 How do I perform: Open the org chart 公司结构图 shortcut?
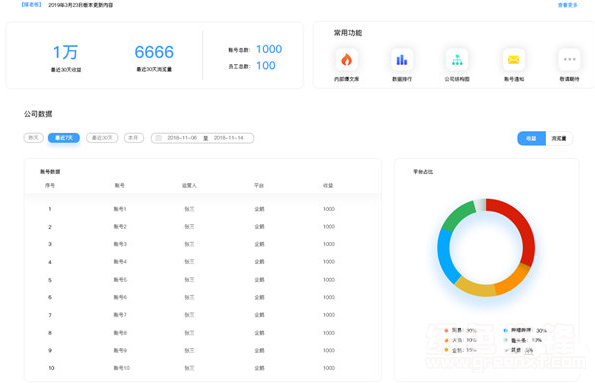[x=457, y=60]
